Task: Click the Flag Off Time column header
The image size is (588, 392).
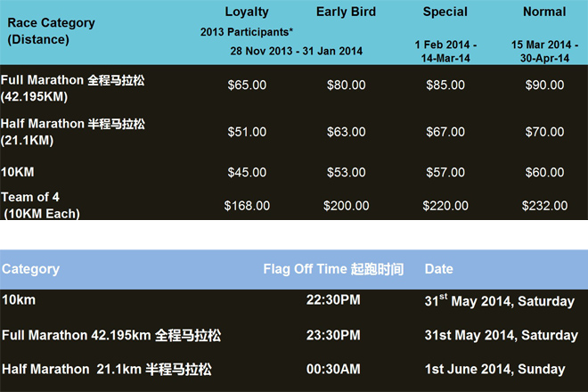Action: point(333,269)
